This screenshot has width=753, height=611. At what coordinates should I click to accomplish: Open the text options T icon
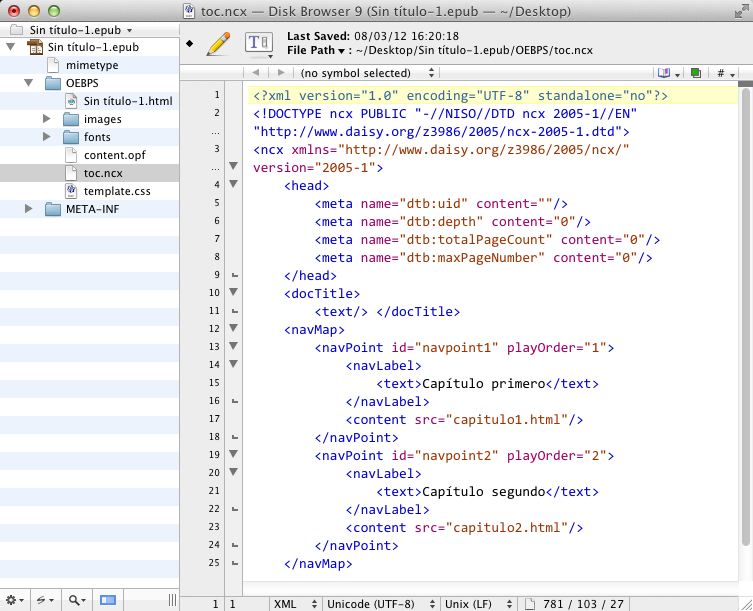(x=259, y=44)
